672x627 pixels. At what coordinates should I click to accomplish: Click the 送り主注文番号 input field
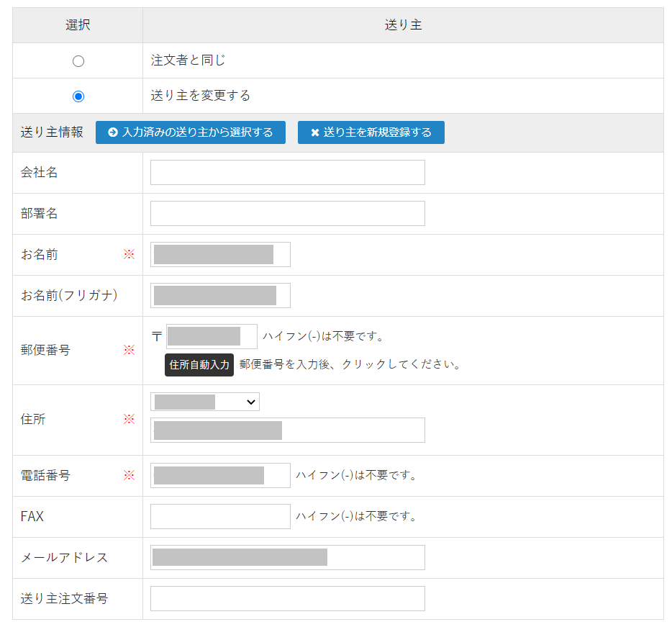coord(287,599)
